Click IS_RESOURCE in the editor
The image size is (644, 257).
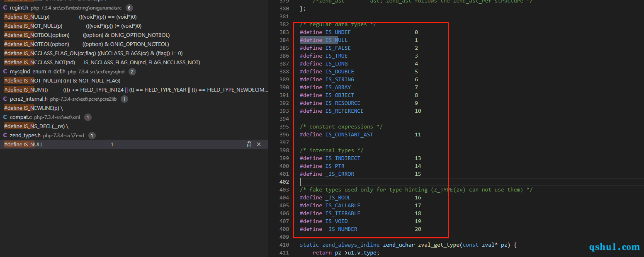[x=343, y=103]
